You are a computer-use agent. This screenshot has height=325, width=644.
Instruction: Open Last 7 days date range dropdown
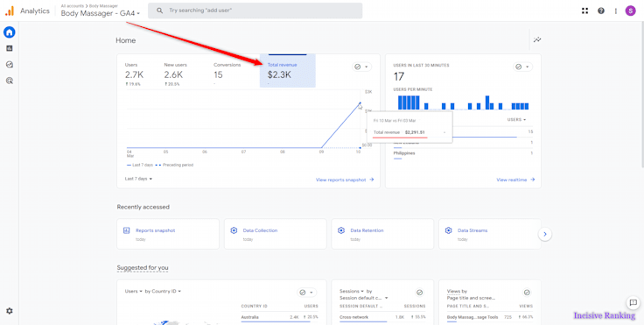[x=138, y=179]
